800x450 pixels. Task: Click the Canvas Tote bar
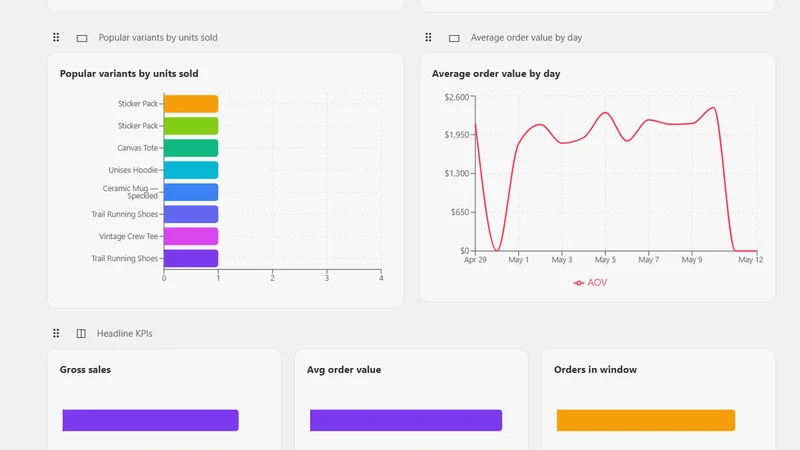pos(191,148)
